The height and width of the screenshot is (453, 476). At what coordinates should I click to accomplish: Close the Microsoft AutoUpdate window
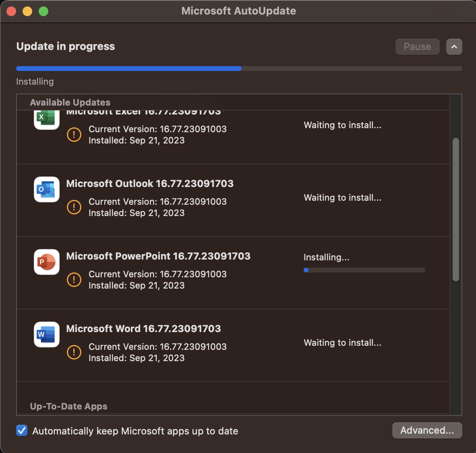(12, 11)
